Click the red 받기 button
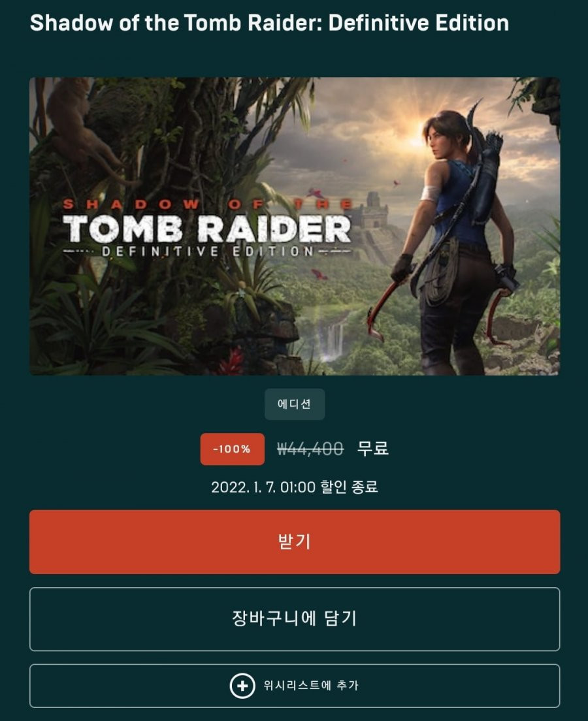Screen dimensions: 588x721 click(x=295, y=541)
